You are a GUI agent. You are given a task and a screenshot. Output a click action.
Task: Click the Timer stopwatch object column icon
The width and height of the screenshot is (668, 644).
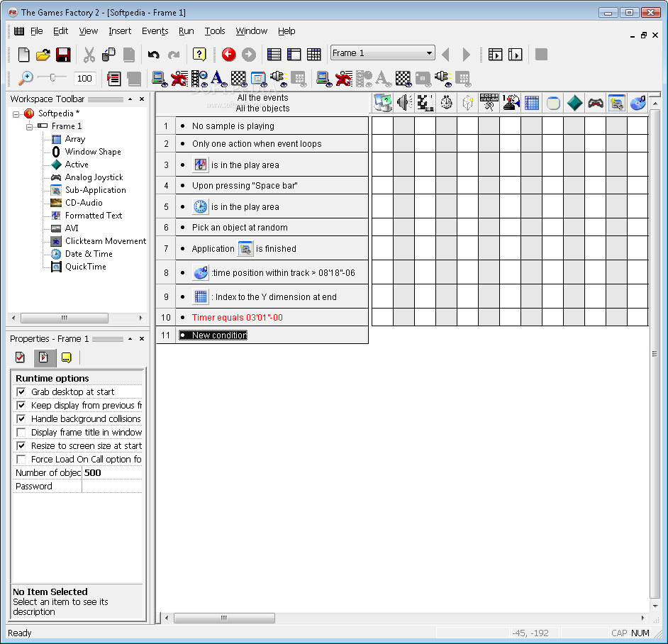tap(447, 103)
